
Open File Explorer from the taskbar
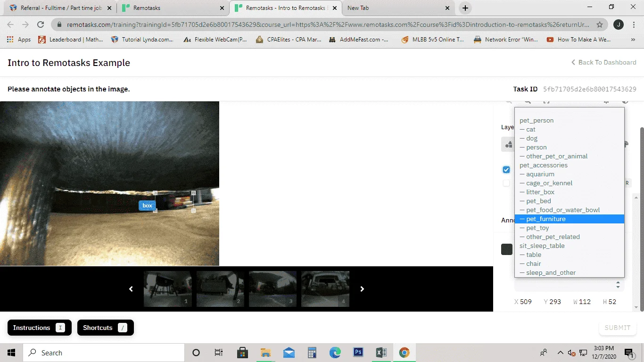click(x=266, y=353)
